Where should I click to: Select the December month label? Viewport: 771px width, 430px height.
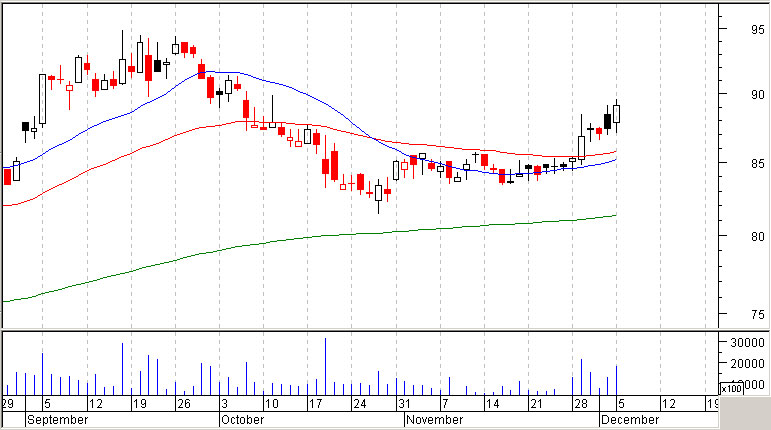(630, 420)
